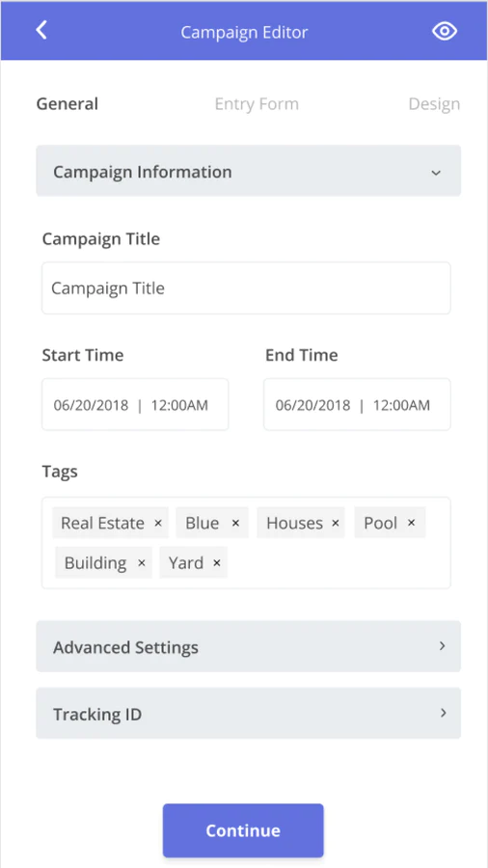The image size is (488, 868).
Task: Open the End Time date picker
Action: [x=358, y=405]
